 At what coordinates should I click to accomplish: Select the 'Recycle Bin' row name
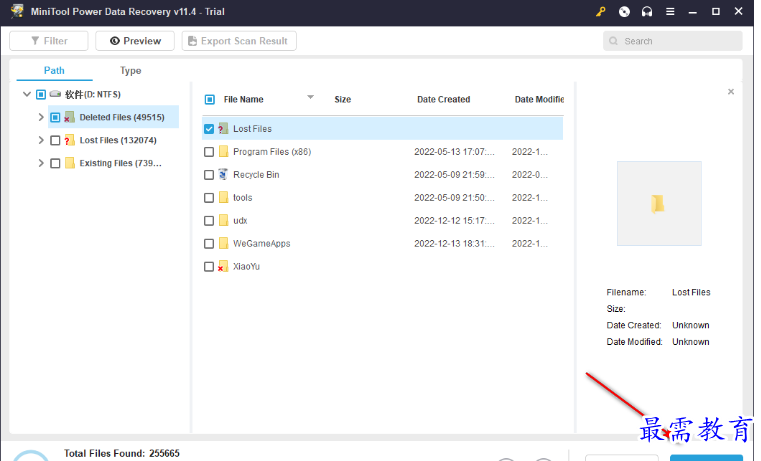pos(256,175)
